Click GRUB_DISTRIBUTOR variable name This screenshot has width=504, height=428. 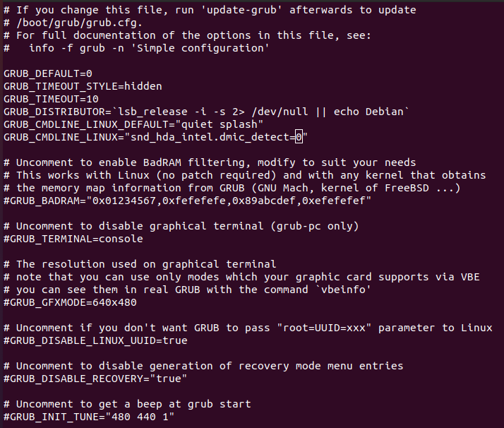(x=54, y=112)
